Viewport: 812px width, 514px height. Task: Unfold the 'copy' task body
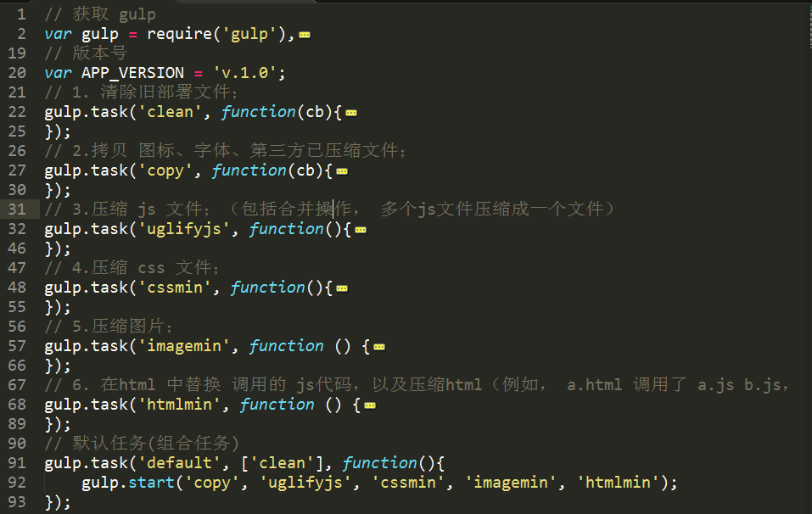point(341,171)
